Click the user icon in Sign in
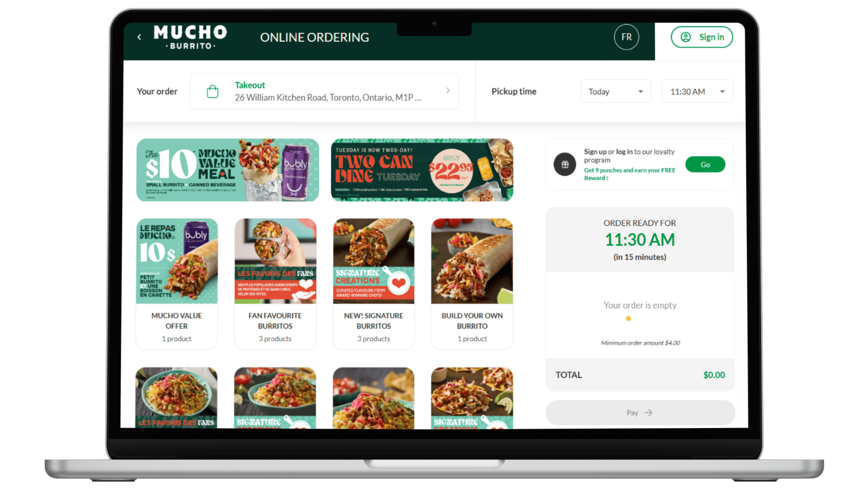Image resolution: width=868 pixels, height=489 pixels. 686,37
